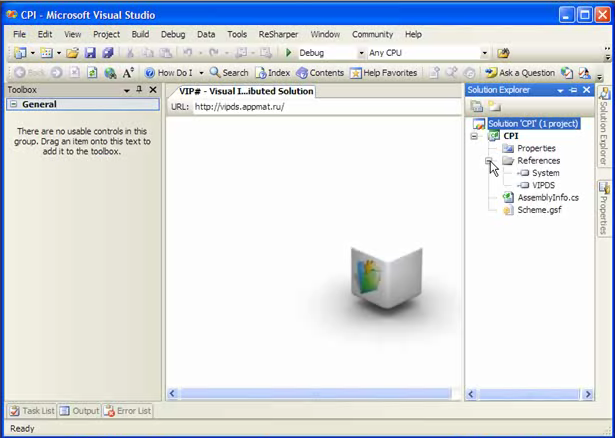The height and width of the screenshot is (438, 615).
Task: Open the Debug configuration dropdown
Action: click(x=361, y=53)
